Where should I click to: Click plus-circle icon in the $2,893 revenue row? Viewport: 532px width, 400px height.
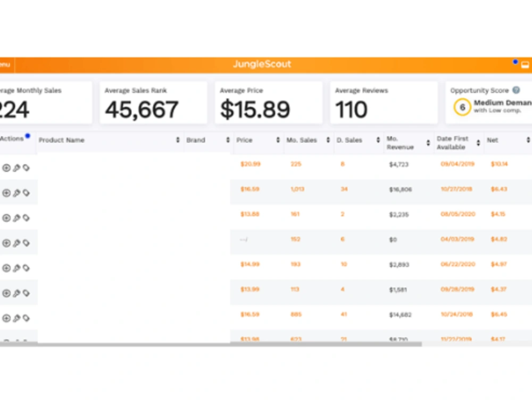tap(6, 268)
